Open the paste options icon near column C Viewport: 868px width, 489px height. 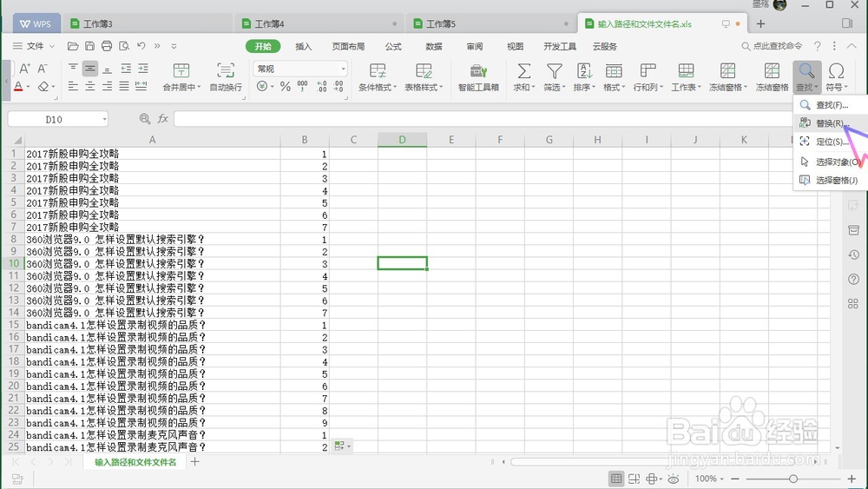click(x=342, y=446)
